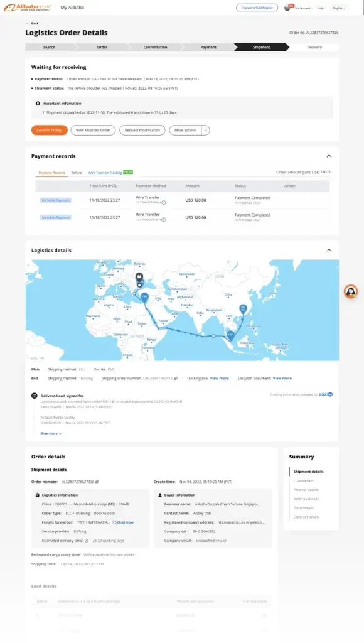364x643 pixels.
Task: Click the mid-route waypoint circle on map
Action: [213, 336]
